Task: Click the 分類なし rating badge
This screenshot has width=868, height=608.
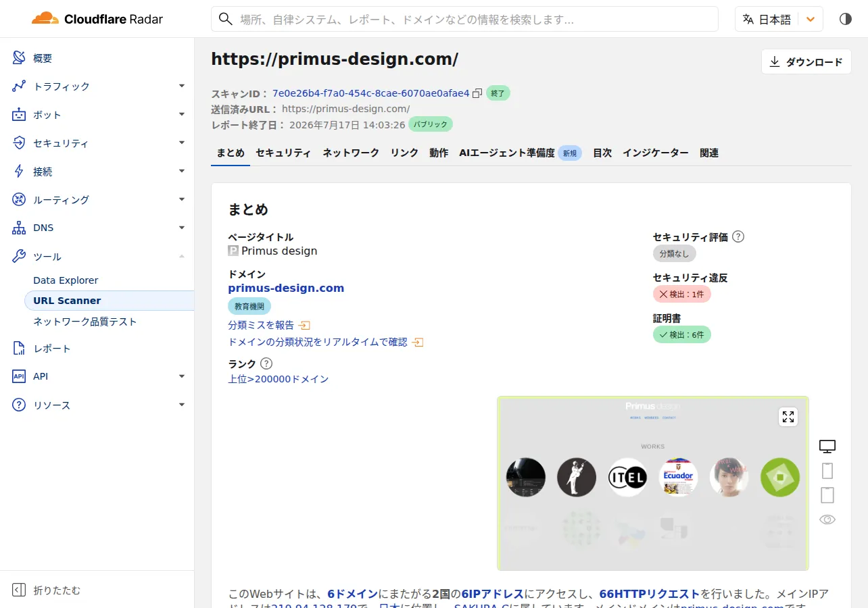Action: (x=675, y=253)
